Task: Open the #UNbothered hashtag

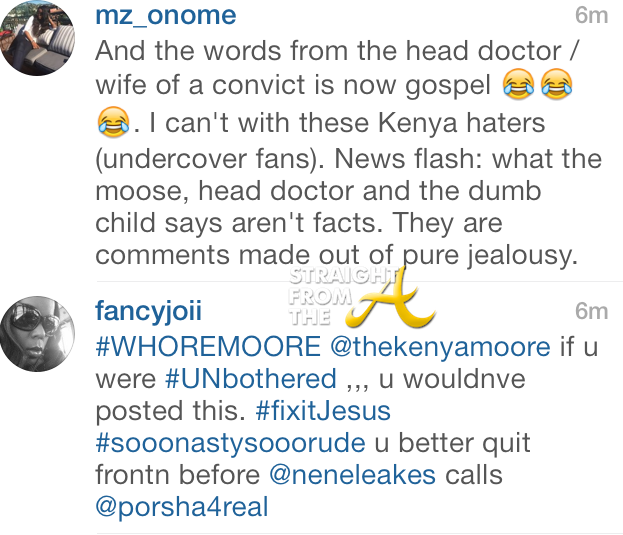Action: 251,379
